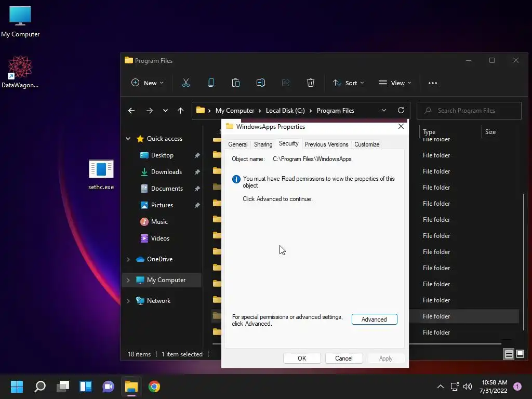Image resolution: width=532 pixels, height=399 pixels.
Task: Open Pictures in Quick access
Action: pyautogui.click(x=162, y=205)
